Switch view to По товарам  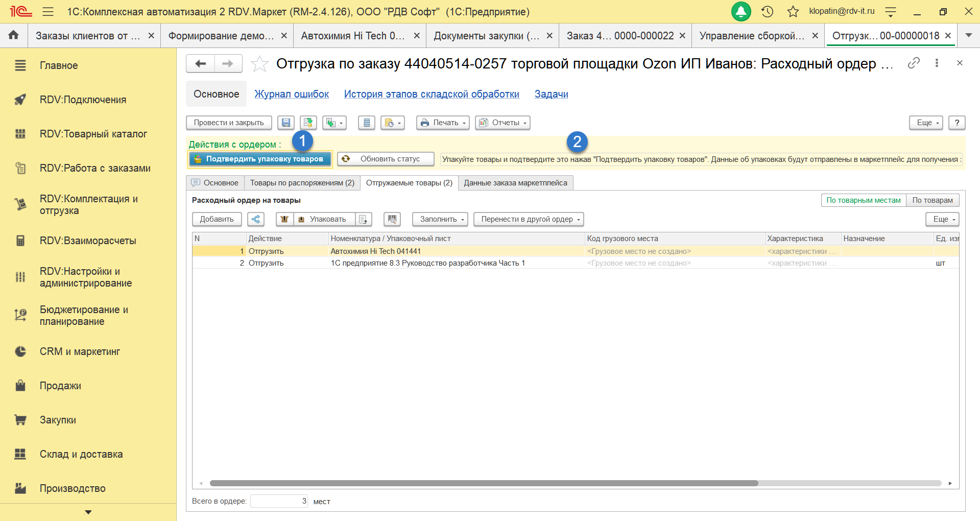[x=932, y=200]
